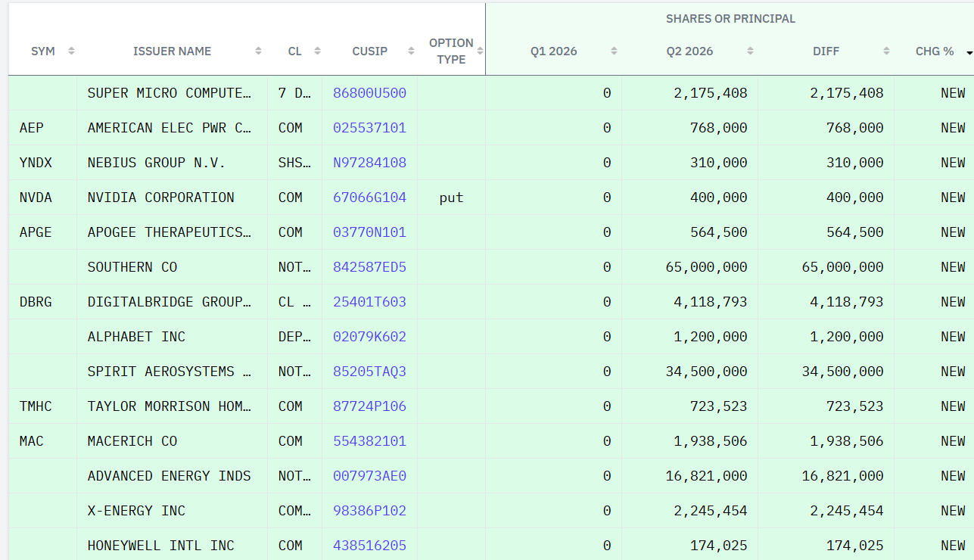Click SPIRIT AEROSYSTEMS issuer name
Viewport: 974px width, 560px height.
click(171, 372)
